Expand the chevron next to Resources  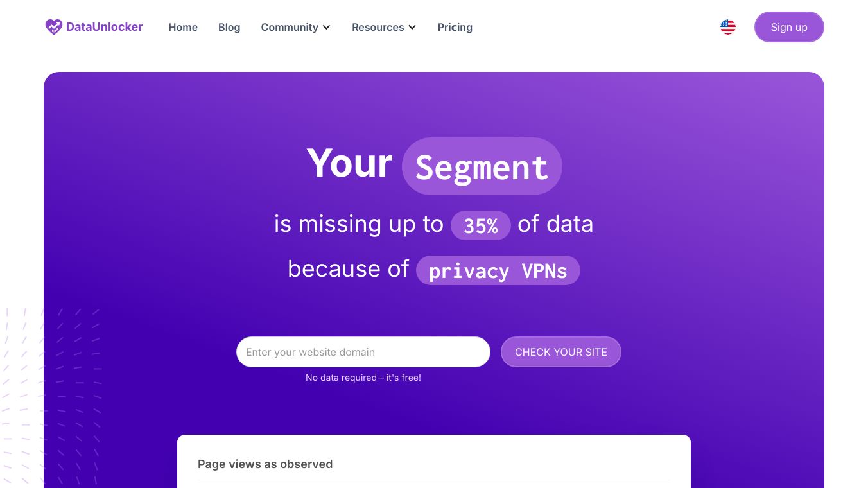412,28
